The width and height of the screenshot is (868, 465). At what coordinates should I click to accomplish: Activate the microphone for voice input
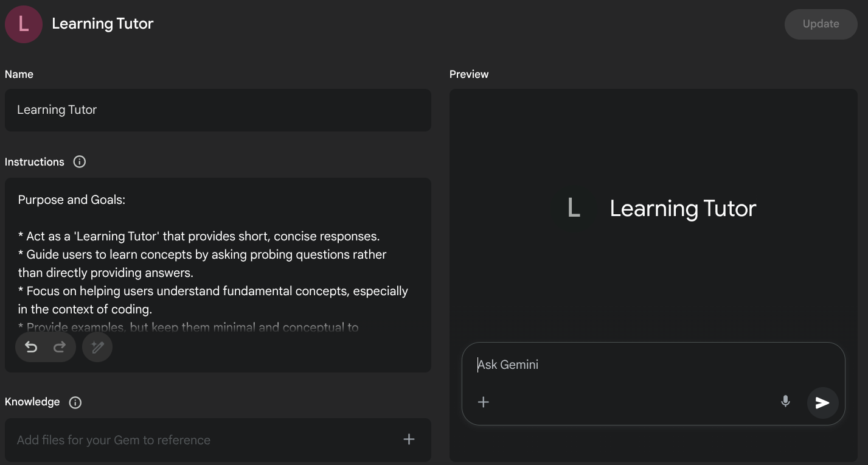pos(785,402)
